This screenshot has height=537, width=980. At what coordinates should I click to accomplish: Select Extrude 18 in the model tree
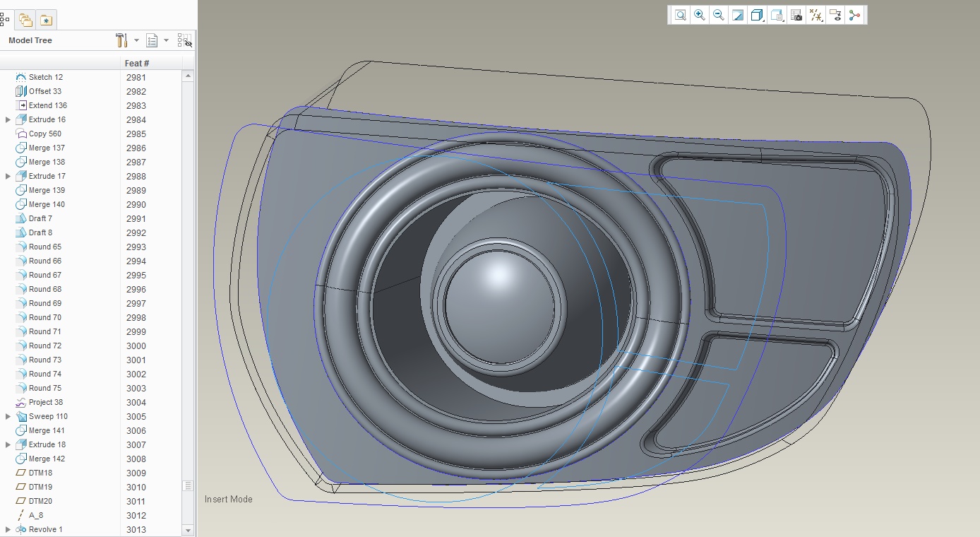pos(47,444)
